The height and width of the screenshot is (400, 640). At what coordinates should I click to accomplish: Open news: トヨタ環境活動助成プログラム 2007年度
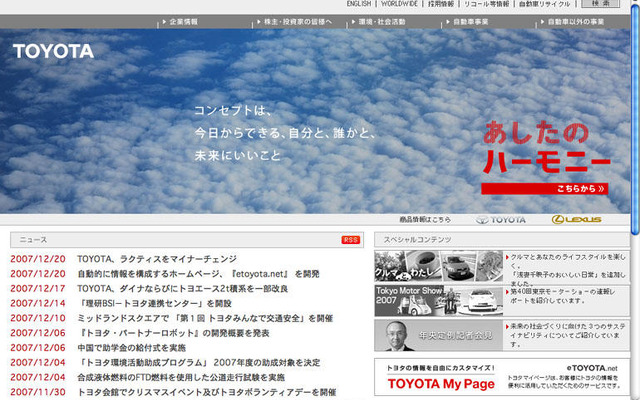[199, 362]
